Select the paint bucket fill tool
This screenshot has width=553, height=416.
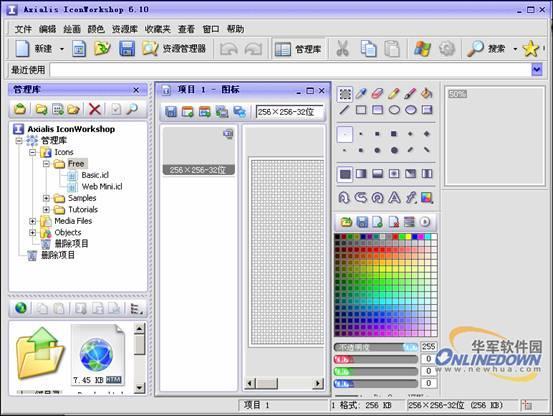tap(427, 93)
